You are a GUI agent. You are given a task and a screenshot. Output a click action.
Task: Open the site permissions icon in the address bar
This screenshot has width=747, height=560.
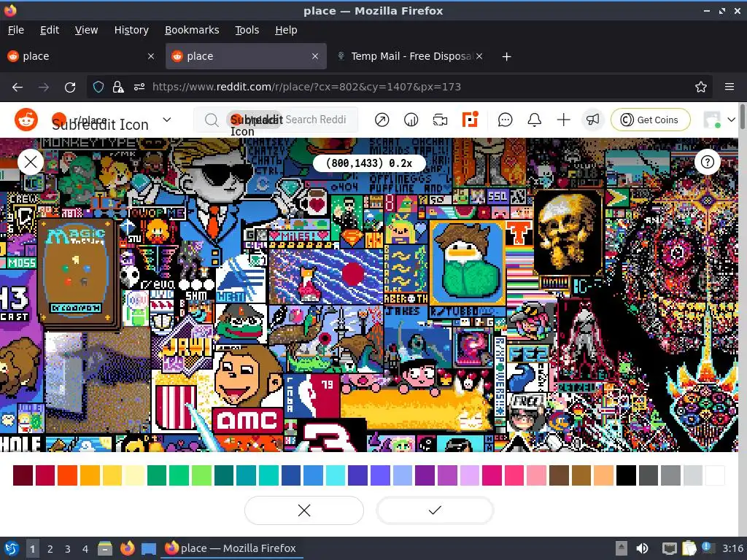click(x=139, y=87)
